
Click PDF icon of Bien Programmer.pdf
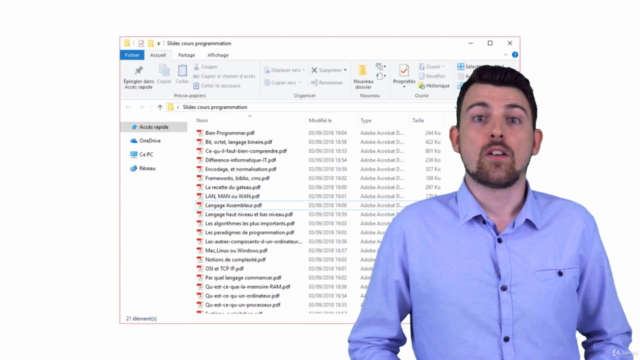pos(200,133)
